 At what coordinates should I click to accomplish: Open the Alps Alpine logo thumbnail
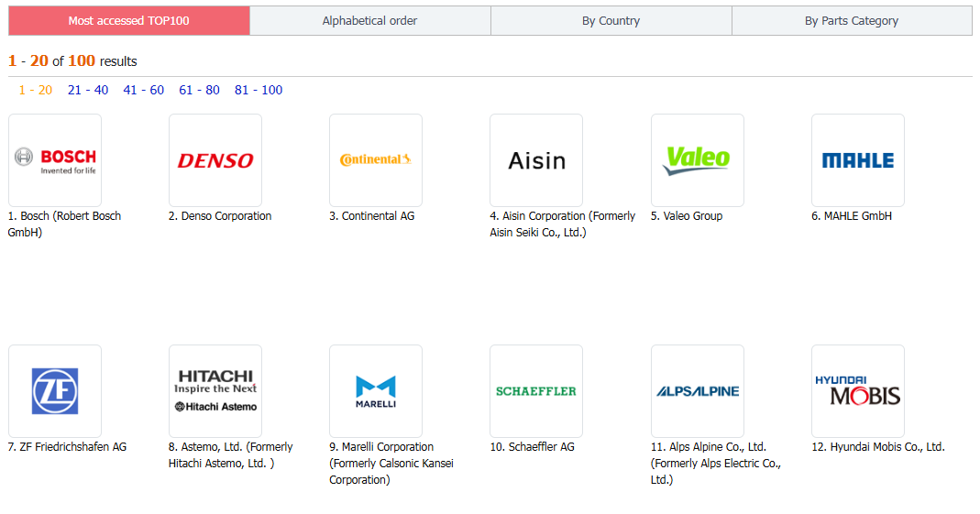coord(698,391)
